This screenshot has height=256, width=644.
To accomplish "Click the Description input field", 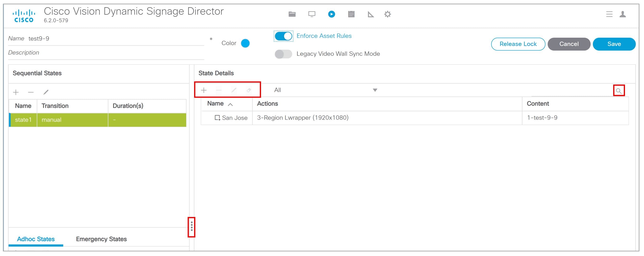I will [x=106, y=53].
